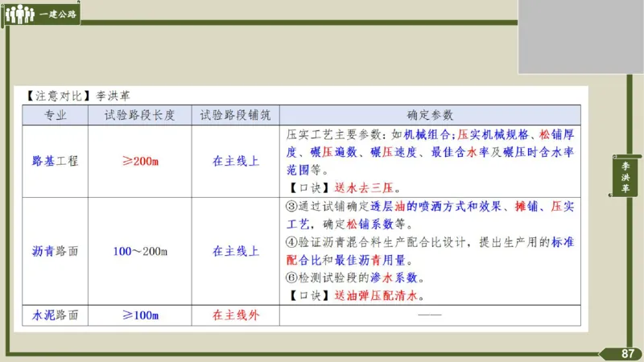Click the —— dash in 水泥路面 row
The width and height of the screenshot is (644, 362).
430,315
